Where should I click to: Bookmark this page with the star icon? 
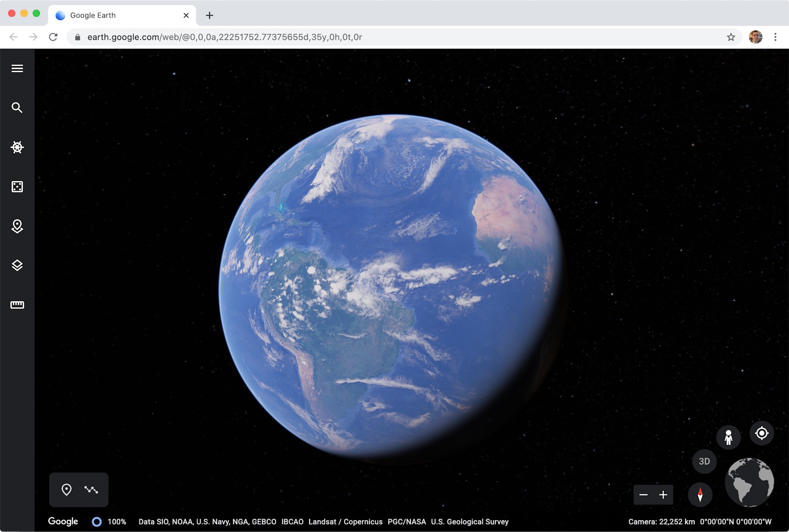pos(731,37)
